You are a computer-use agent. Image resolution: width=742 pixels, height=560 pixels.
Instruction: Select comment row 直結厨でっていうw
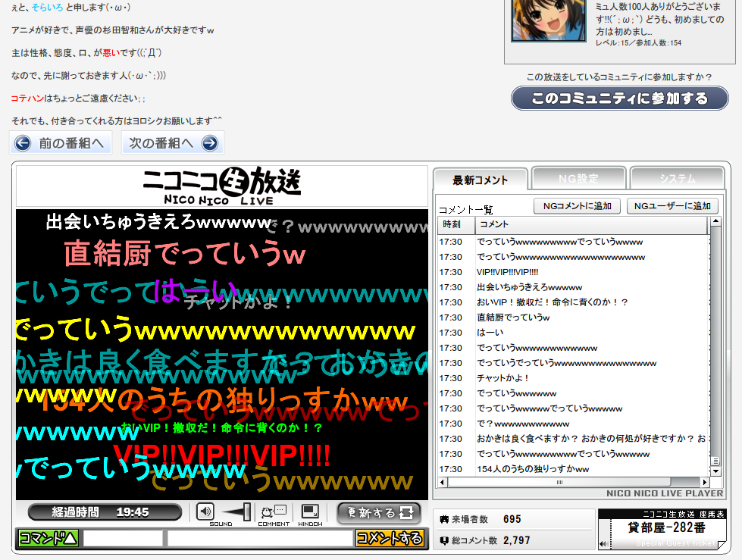click(x=574, y=318)
